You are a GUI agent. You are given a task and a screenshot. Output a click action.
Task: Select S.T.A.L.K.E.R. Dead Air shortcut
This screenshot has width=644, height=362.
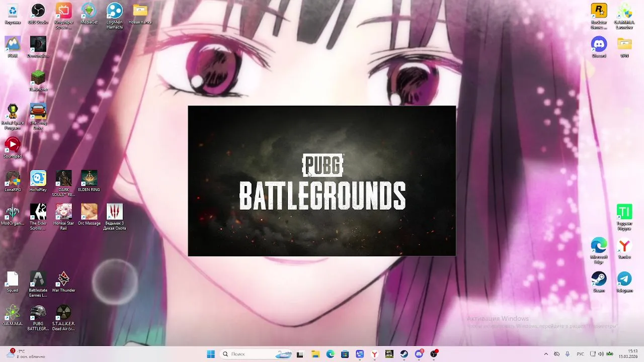pyautogui.click(x=63, y=318)
